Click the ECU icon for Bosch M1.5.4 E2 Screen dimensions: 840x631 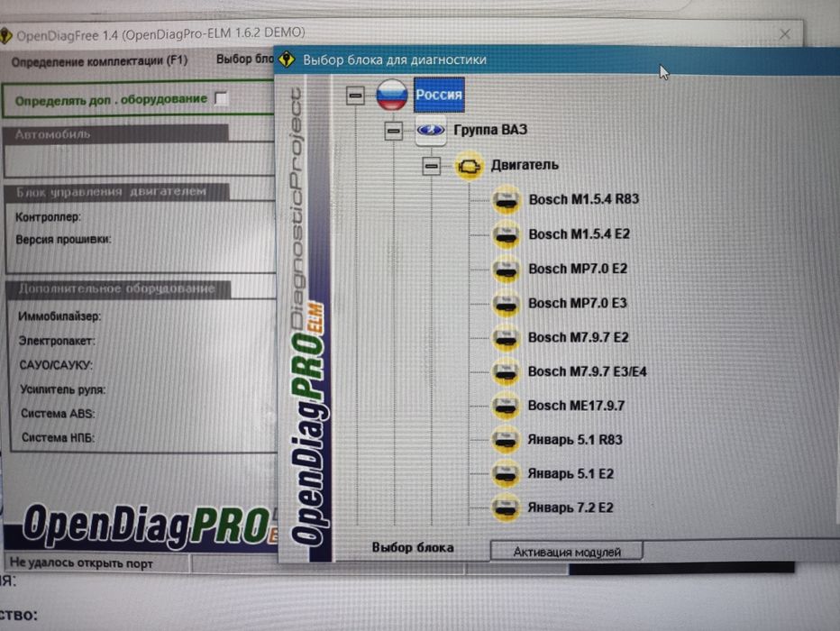[506, 234]
